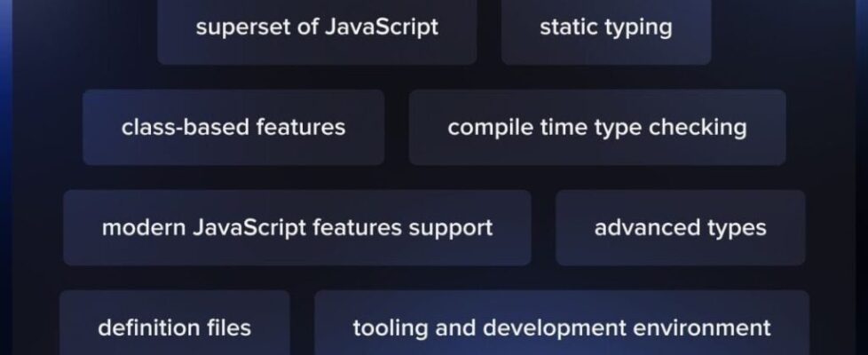Open the "advanced types" tile
This screenshot has height=355, width=868.
(x=680, y=228)
